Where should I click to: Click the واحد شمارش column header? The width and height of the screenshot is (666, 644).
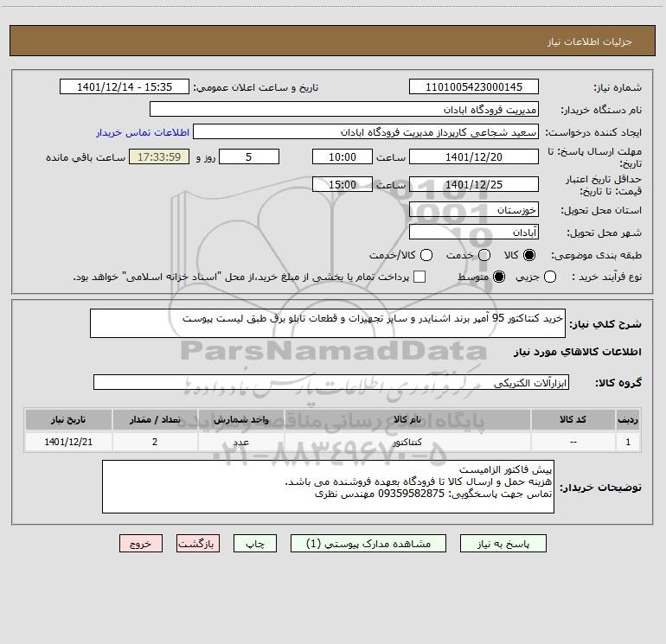point(240,419)
